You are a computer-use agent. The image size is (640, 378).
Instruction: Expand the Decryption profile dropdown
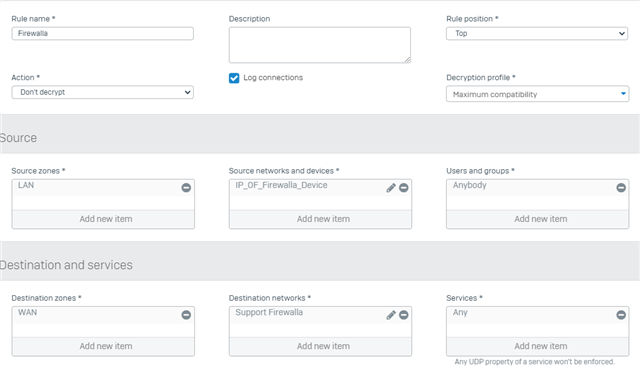(x=538, y=94)
